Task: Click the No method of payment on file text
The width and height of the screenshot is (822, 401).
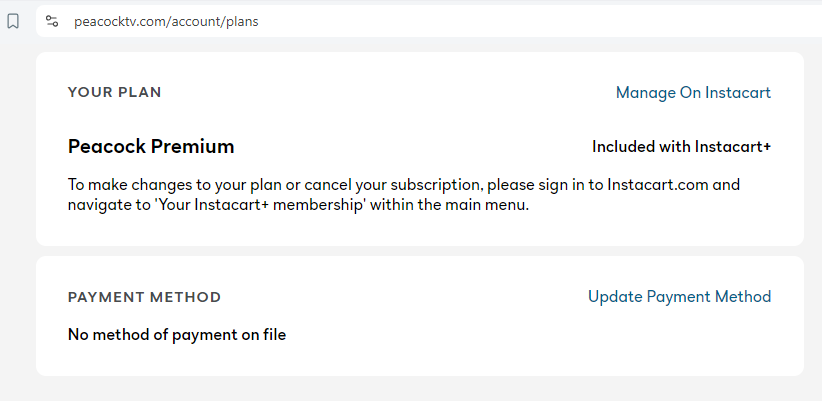Action: [x=176, y=335]
